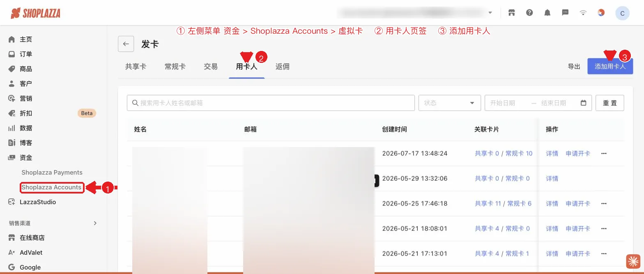Switch to the 交易 tab
The image size is (644, 274).
(x=211, y=67)
